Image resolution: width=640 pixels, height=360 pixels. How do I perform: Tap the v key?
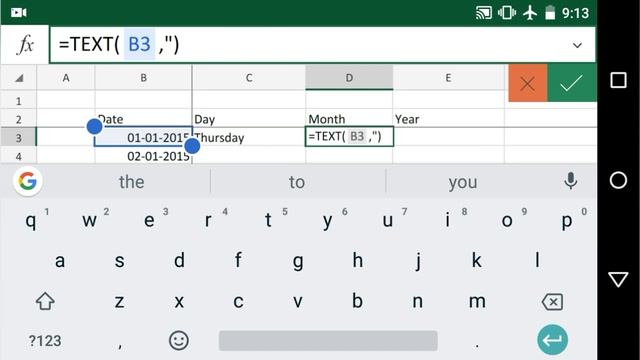pyautogui.click(x=298, y=302)
